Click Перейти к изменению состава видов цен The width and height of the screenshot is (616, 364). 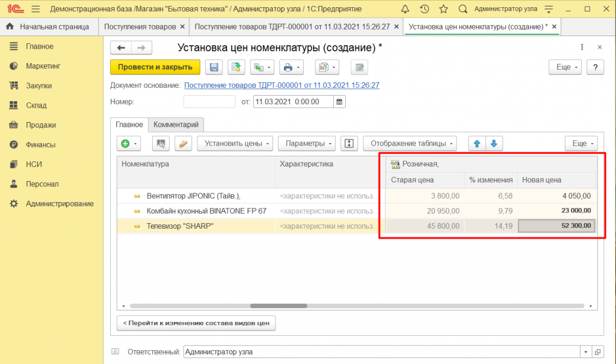(196, 324)
